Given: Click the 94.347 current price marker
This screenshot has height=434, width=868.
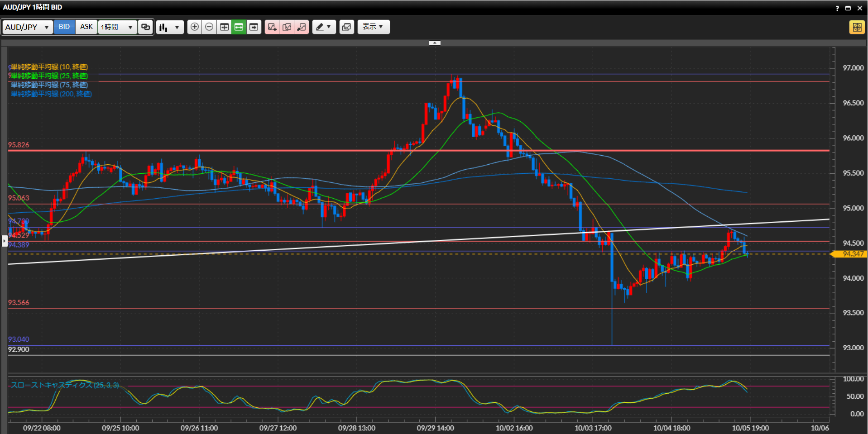Looking at the screenshot, I should pyautogui.click(x=851, y=254).
